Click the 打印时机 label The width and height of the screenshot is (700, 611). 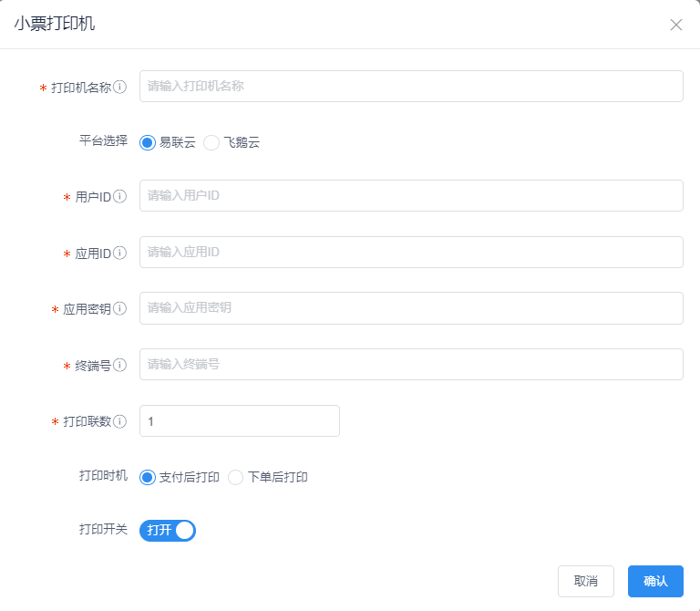[x=103, y=475]
